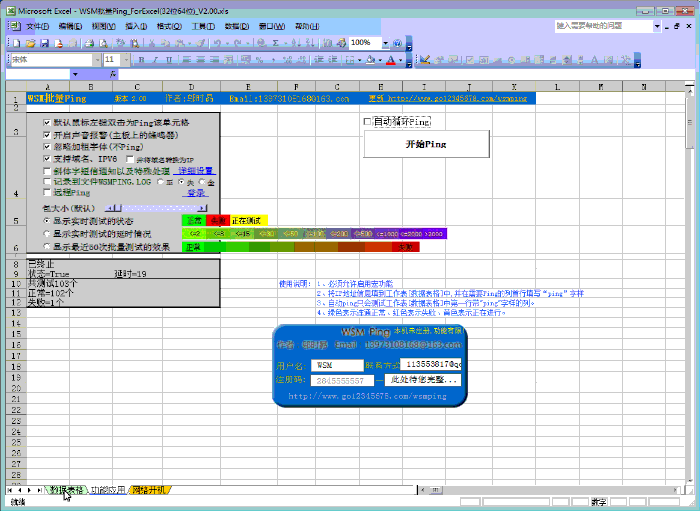Open the Font size 11 dropdown arrow
This screenshot has width=700, height=511.
126,60
